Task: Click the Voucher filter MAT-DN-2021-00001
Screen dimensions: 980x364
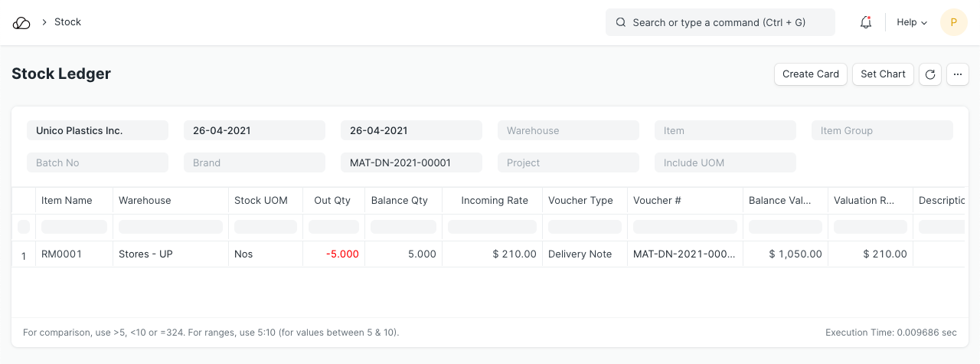Action: point(411,163)
